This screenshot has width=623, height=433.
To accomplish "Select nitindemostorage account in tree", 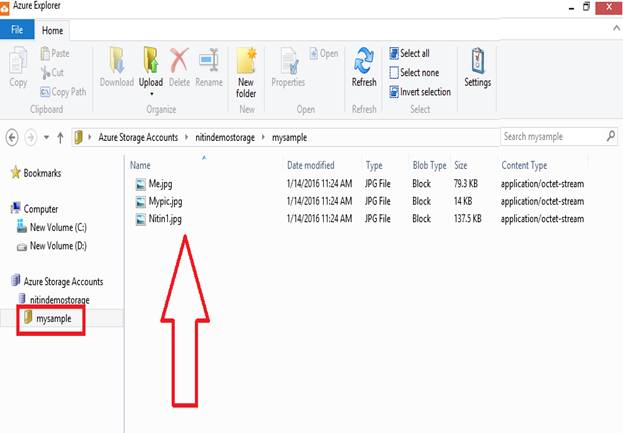I will [54, 300].
